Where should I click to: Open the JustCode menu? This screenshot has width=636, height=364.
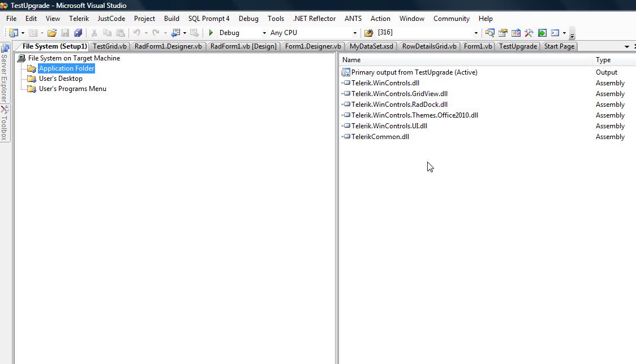111,19
